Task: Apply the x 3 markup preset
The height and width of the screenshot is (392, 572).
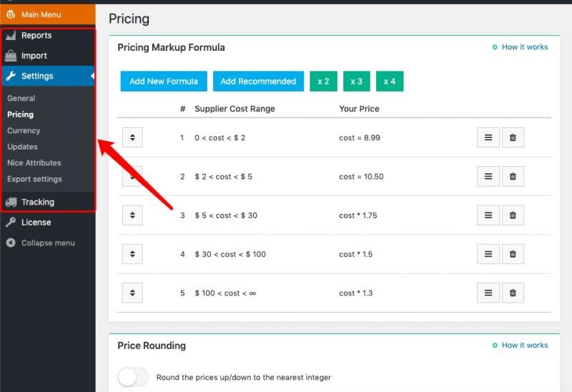Action: [356, 82]
